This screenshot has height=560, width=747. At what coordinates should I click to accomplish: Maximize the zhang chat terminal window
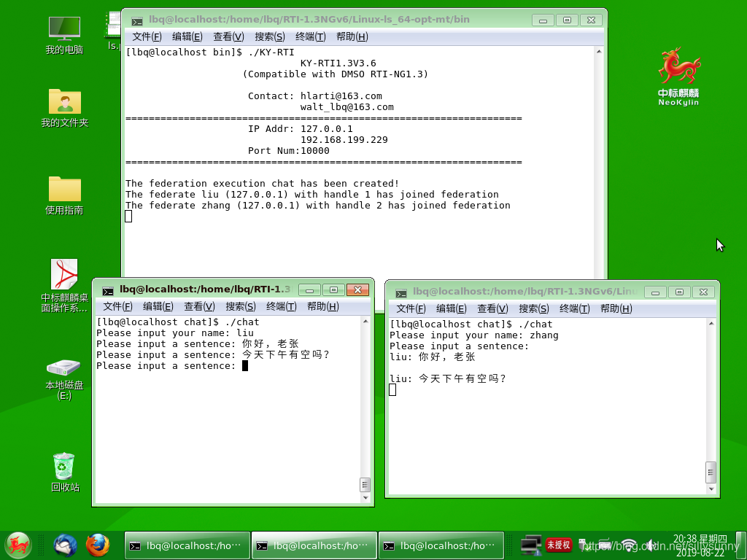[679, 292]
